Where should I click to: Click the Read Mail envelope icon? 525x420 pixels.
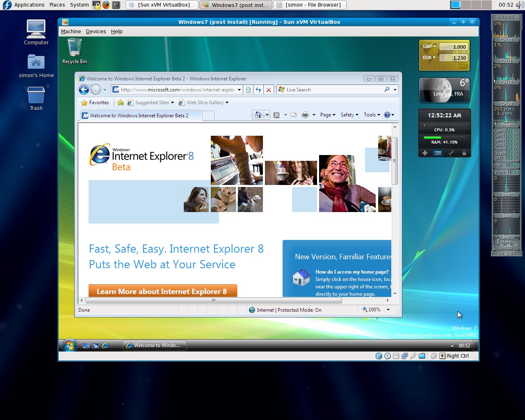[x=294, y=115]
